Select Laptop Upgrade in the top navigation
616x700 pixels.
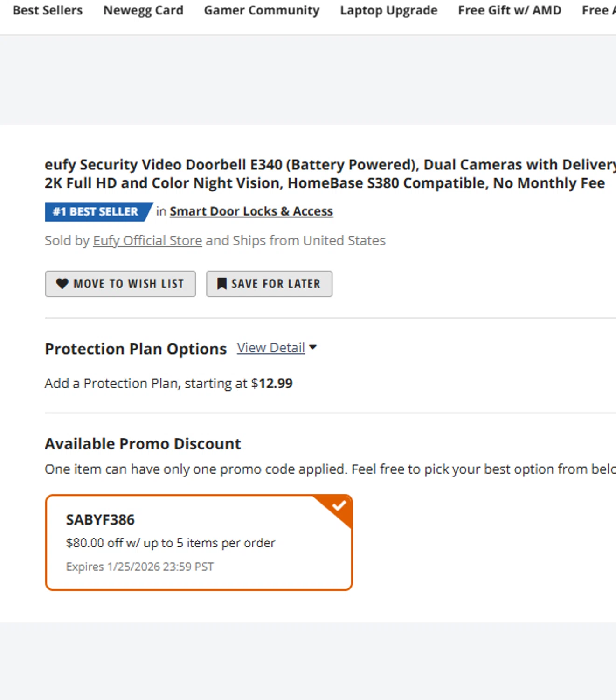click(x=388, y=10)
